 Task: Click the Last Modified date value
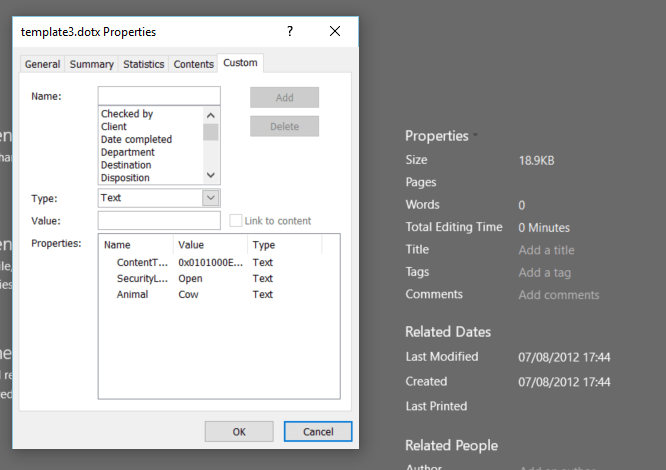(564, 357)
